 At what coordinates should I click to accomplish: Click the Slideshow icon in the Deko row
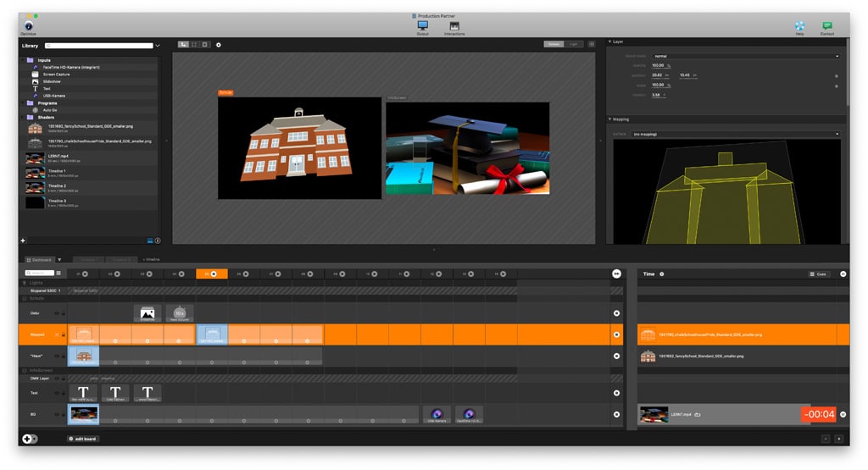(x=147, y=313)
